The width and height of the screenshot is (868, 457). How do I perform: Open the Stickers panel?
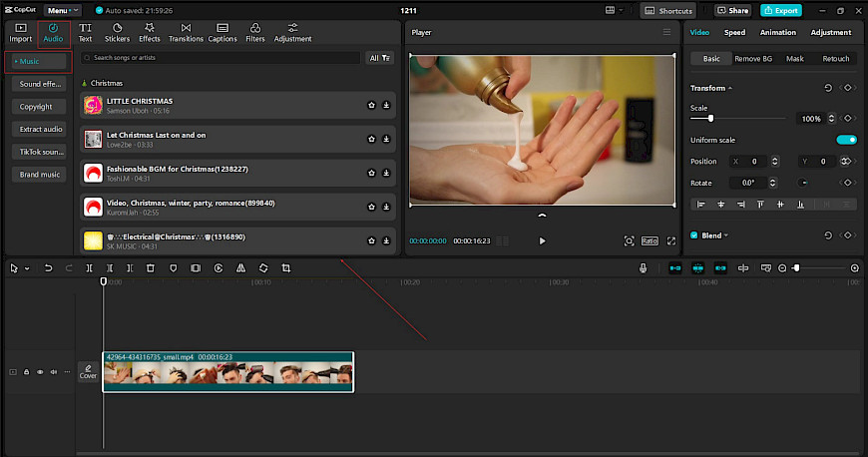117,33
